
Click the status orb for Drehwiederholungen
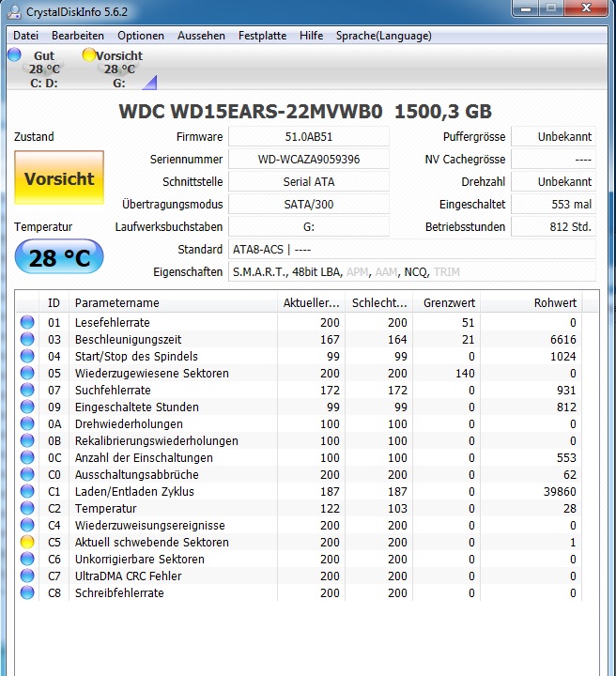[x=27, y=423]
